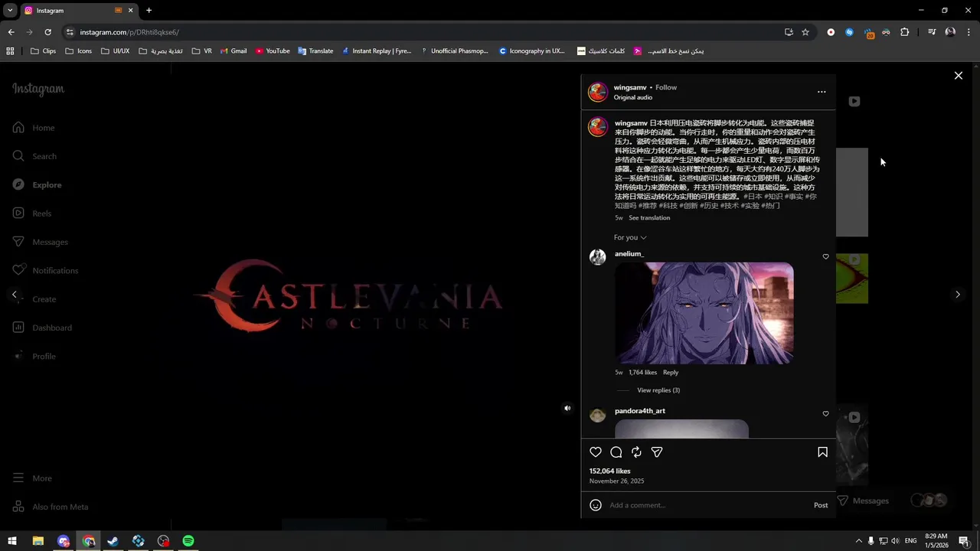Click Original audio link
Image resolution: width=980 pixels, height=551 pixels.
(x=633, y=97)
